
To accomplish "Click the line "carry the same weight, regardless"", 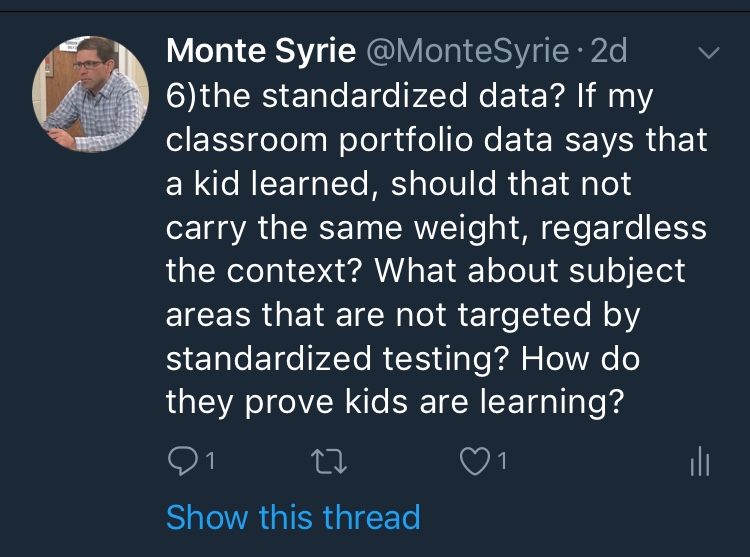I will 436,229.
